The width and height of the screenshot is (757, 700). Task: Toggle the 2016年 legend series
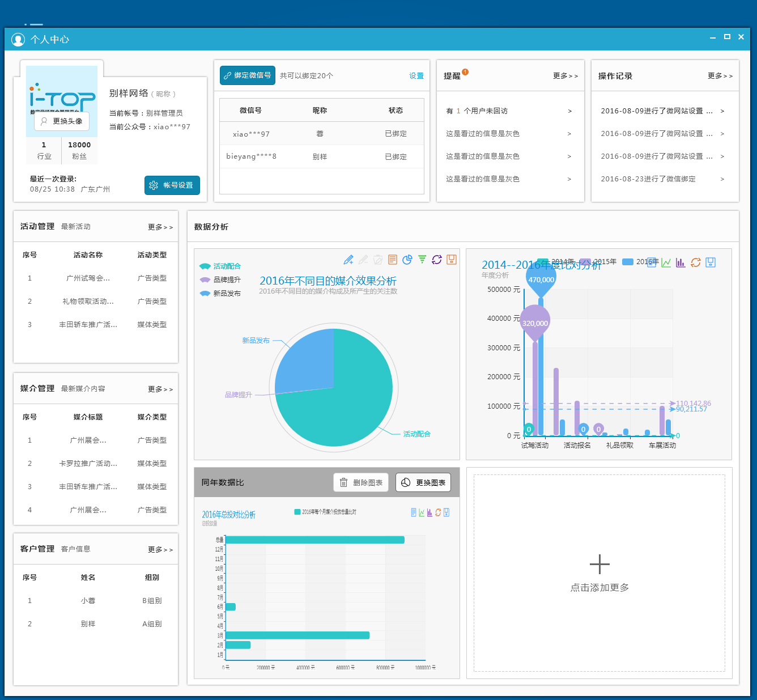coord(640,262)
